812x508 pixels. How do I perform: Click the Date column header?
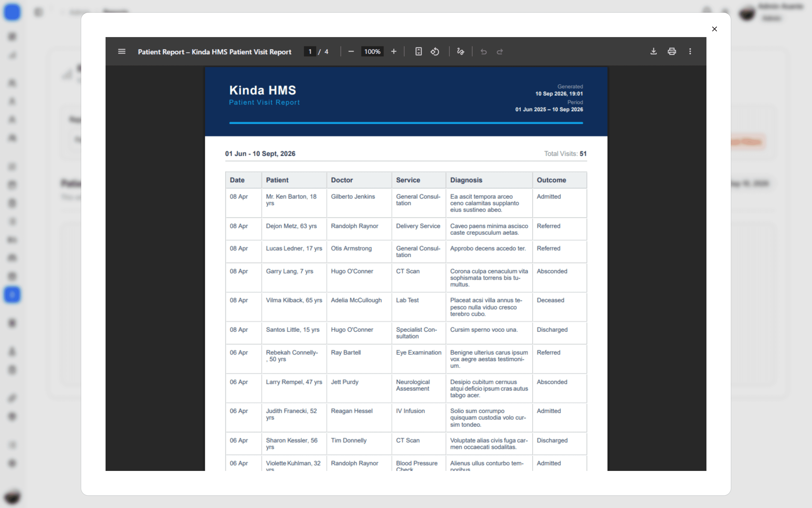(244, 180)
